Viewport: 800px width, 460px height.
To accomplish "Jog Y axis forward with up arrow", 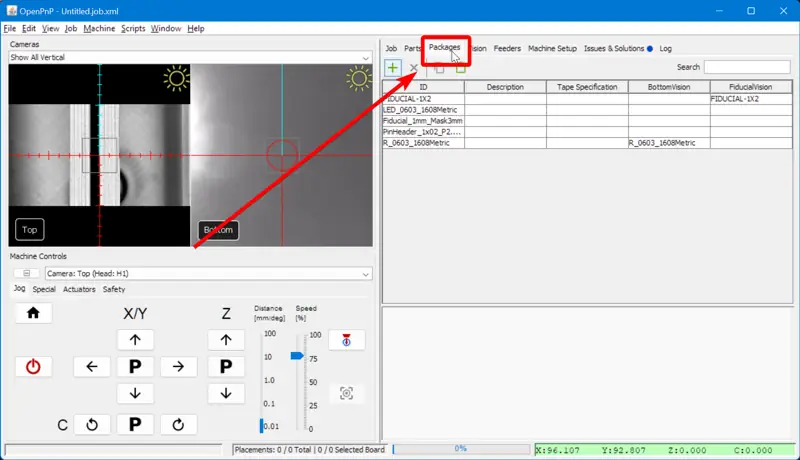I will (x=135, y=340).
